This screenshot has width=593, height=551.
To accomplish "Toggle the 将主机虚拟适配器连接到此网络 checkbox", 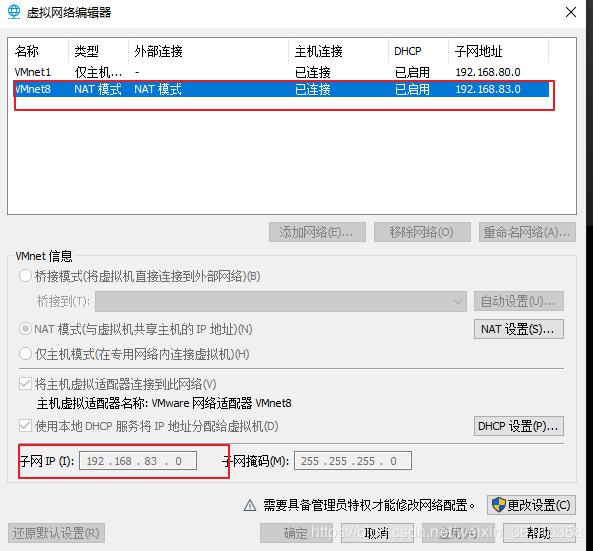I will pyautogui.click(x=25, y=384).
